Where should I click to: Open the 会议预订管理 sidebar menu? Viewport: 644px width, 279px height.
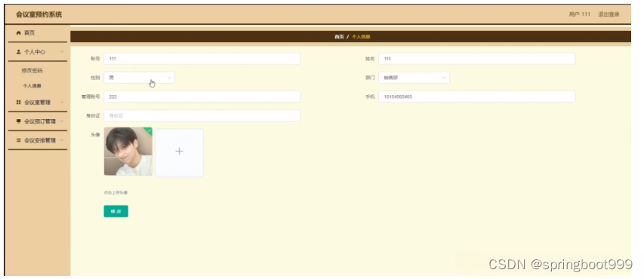pos(38,121)
